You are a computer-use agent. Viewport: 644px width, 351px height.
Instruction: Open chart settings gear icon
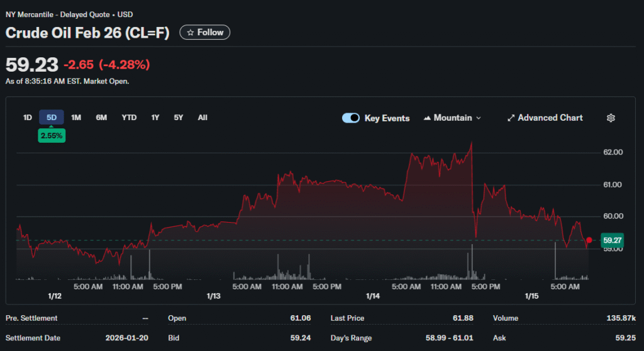[611, 118]
